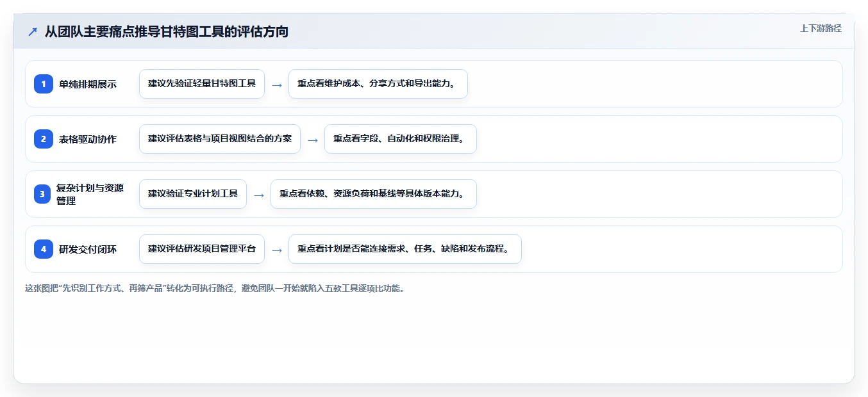Click the 重点看计划是否能连接需求 box

(x=405, y=249)
